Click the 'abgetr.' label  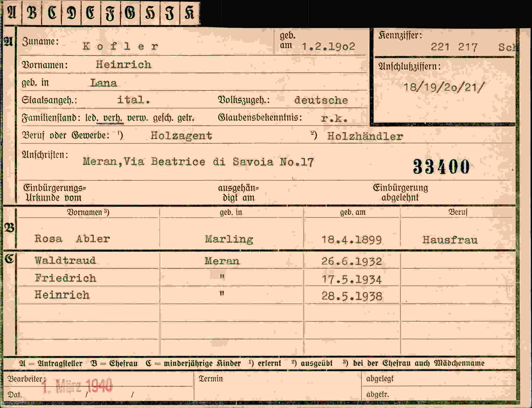pos(378,394)
